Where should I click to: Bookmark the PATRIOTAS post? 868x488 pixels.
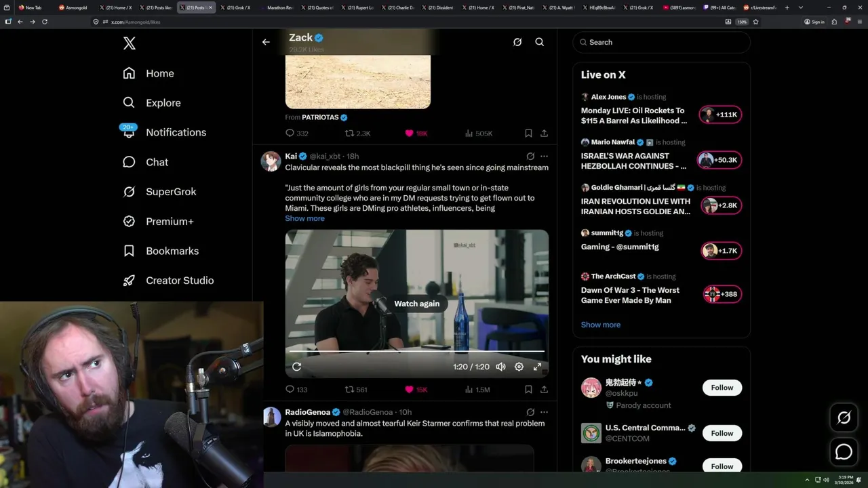pyautogui.click(x=528, y=134)
